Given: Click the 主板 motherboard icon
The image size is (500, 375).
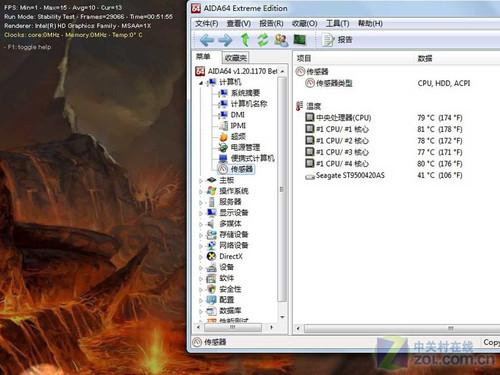Looking at the screenshot, I should 212,180.
